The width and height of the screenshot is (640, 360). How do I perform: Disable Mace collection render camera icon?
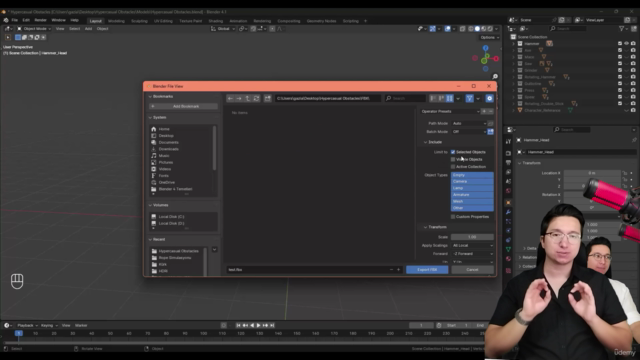click(633, 57)
